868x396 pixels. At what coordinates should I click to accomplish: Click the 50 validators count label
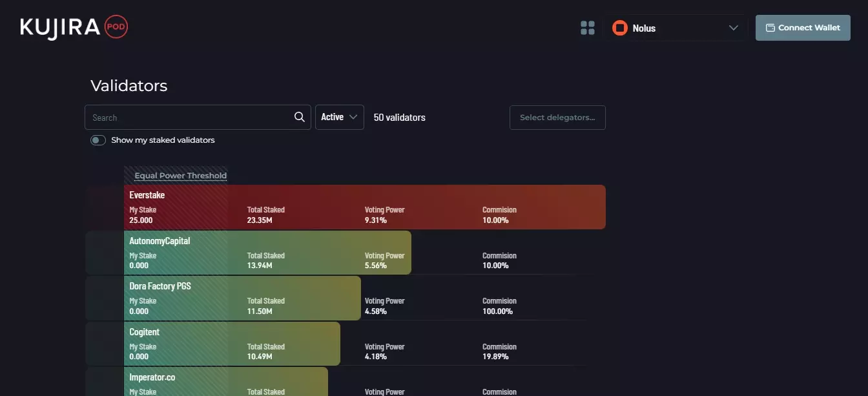coord(399,117)
